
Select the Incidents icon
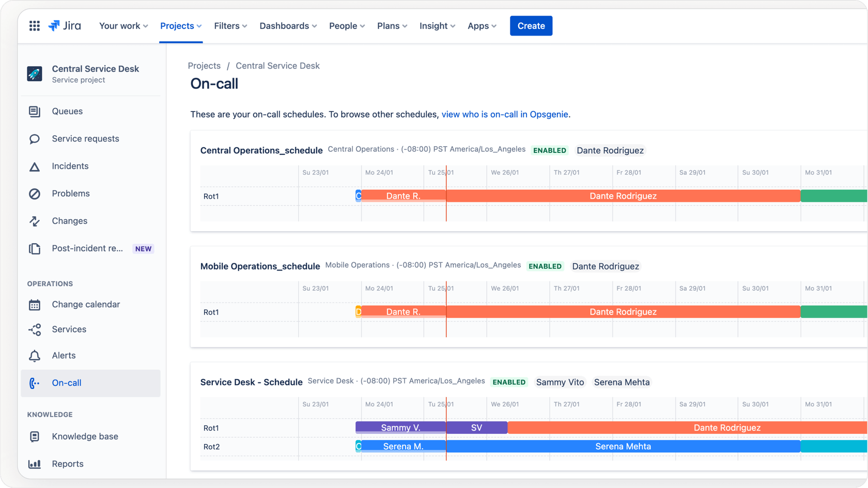tap(34, 166)
